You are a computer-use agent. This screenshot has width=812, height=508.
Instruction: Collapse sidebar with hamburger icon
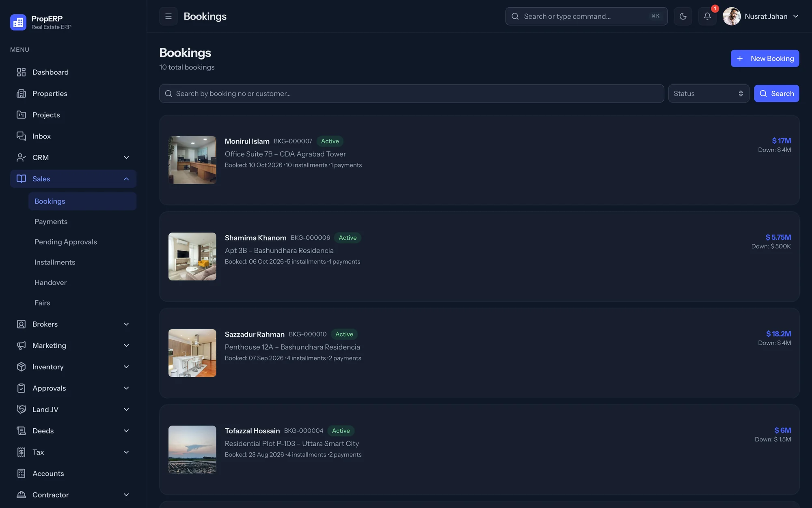click(168, 16)
